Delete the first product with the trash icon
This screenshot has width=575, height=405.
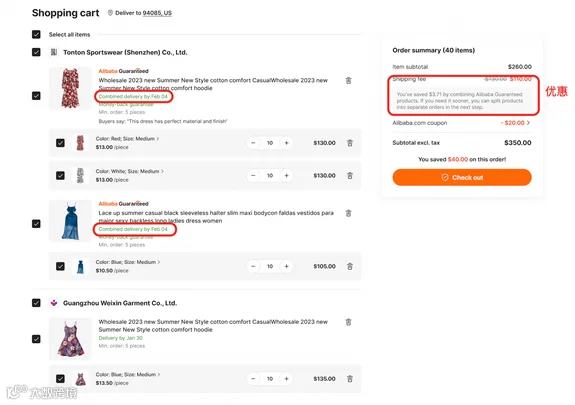[348, 80]
